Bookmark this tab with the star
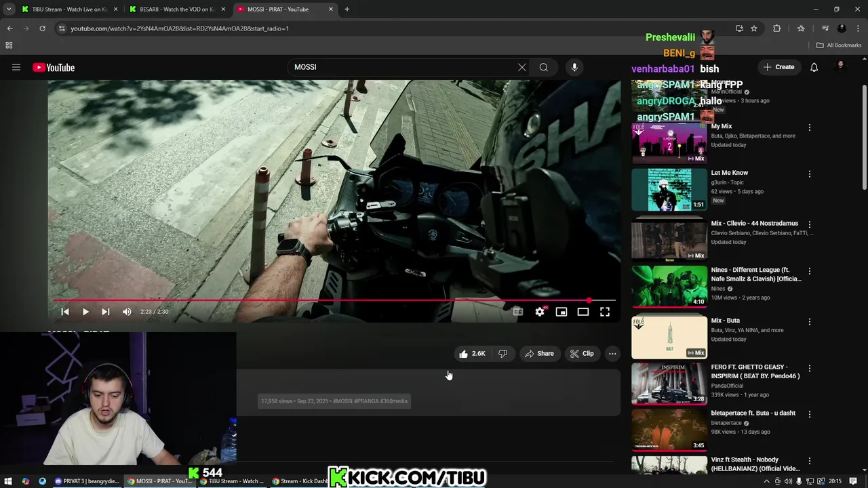 754,28
